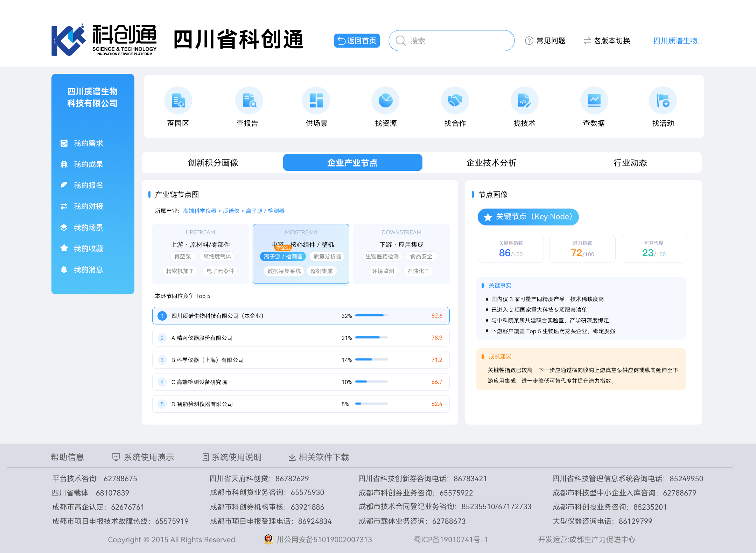
Task: Open the 找技术 code icon
Action: (524, 101)
